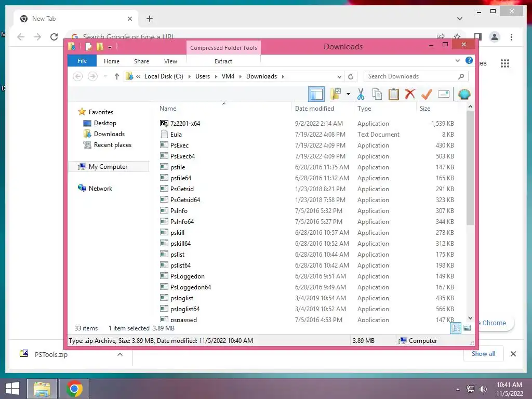Open the Home ribbon tab
The width and height of the screenshot is (532, 399).
pyautogui.click(x=112, y=61)
